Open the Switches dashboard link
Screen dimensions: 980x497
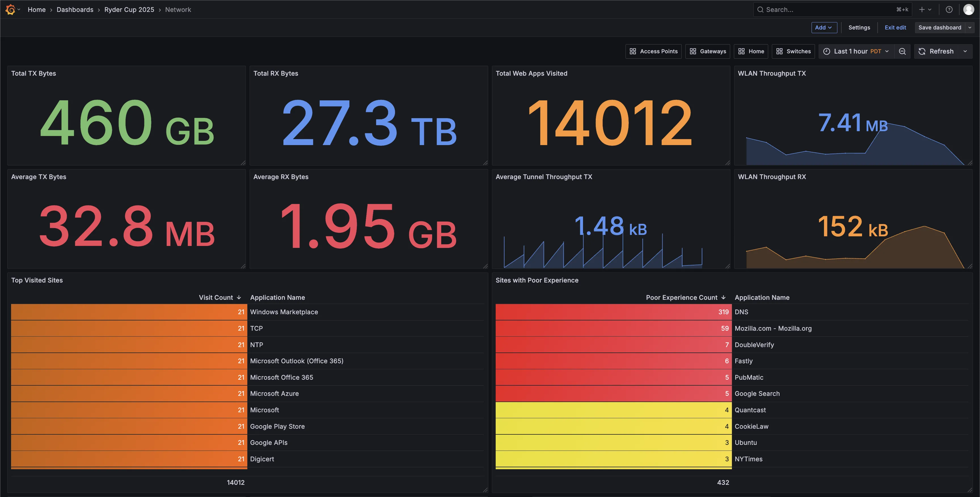[793, 51]
